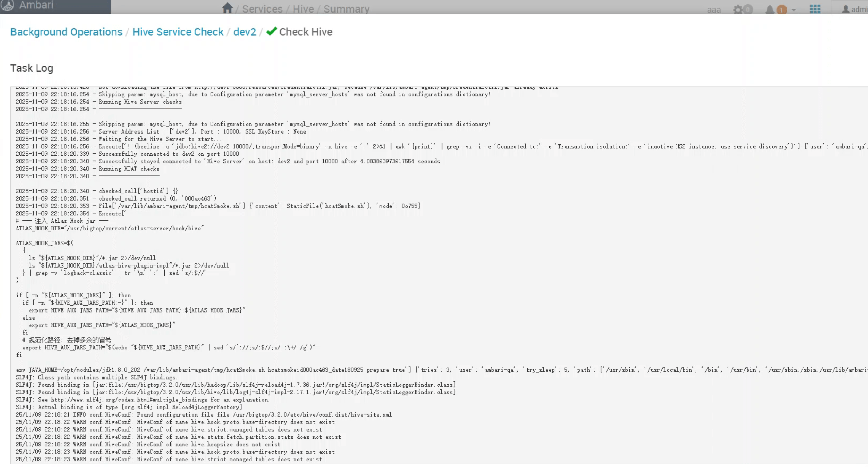Select Hive in the top breadcrumb
This screenshot has width=868, height=467.
(303, 9)
